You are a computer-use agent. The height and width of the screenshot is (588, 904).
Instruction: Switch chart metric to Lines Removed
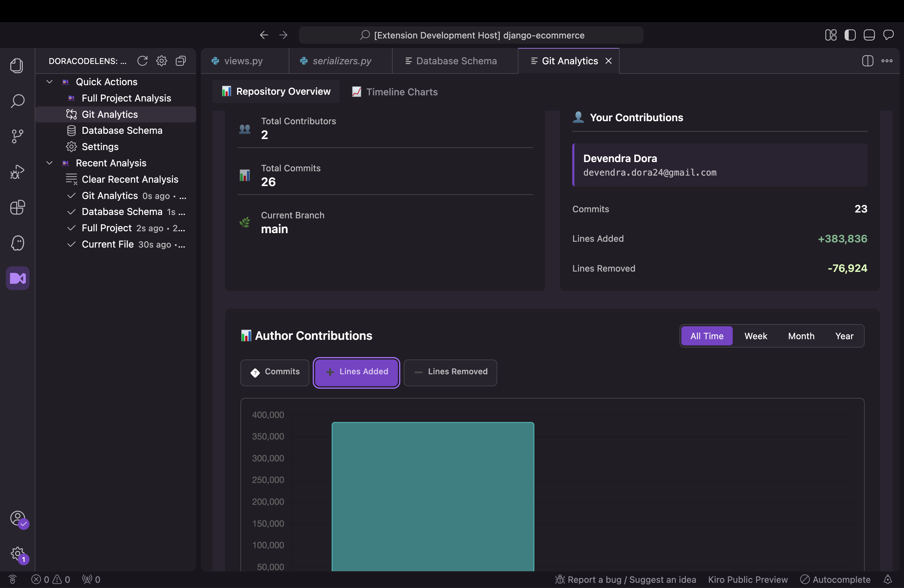(x=450, y=372)
